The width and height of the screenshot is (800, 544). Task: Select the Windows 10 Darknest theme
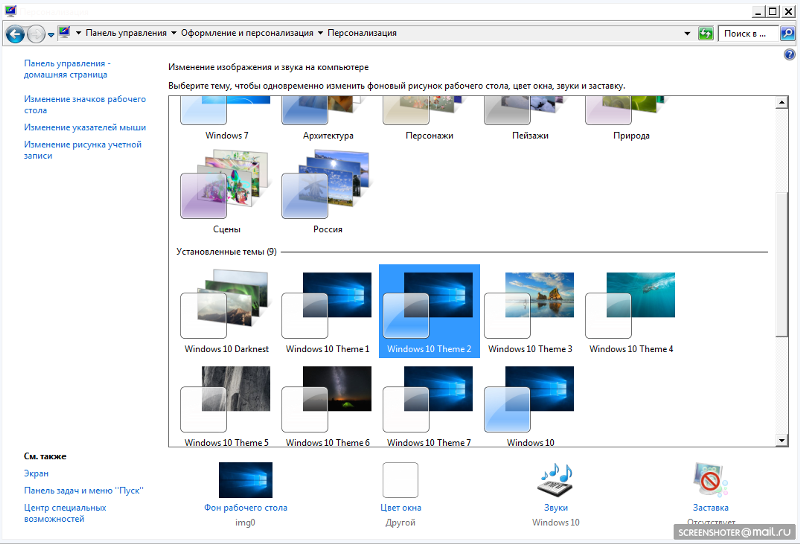pyautogui.click(x=227, y=311)
